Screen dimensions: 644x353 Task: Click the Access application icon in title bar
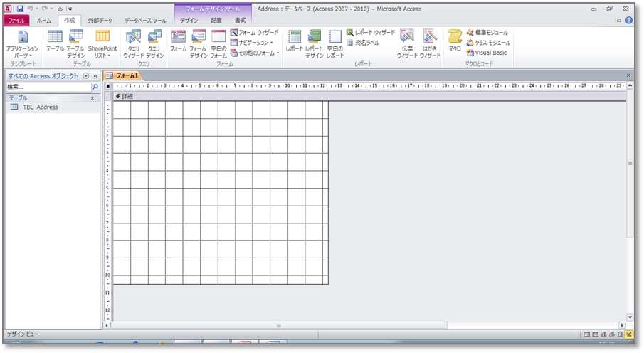click(x=9, y=9)
